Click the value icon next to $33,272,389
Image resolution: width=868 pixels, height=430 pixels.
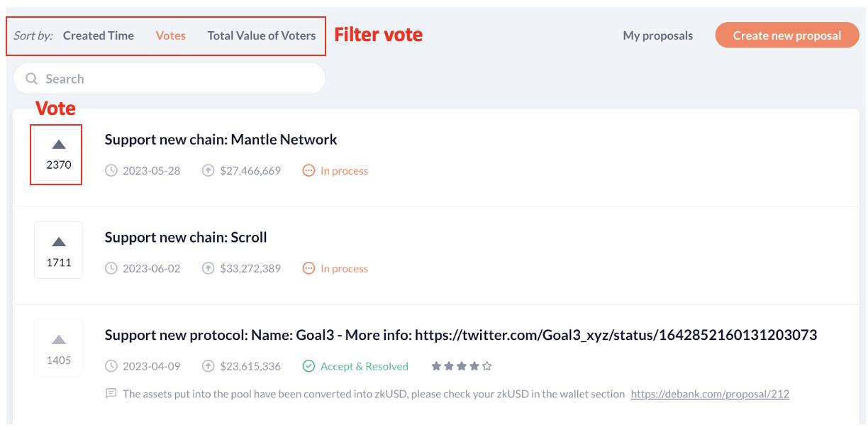(x=208, y=269)
